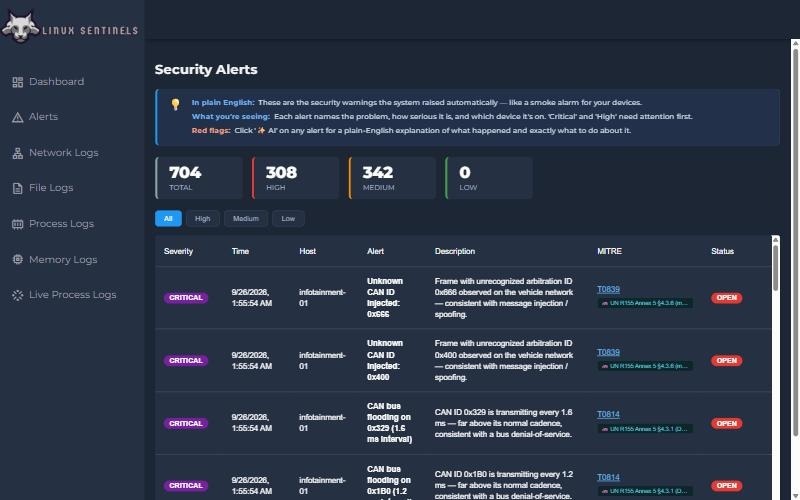Viewport: 800px width, 500px height.
Task: Click the MITRE column header
Action: coord(610,252)
